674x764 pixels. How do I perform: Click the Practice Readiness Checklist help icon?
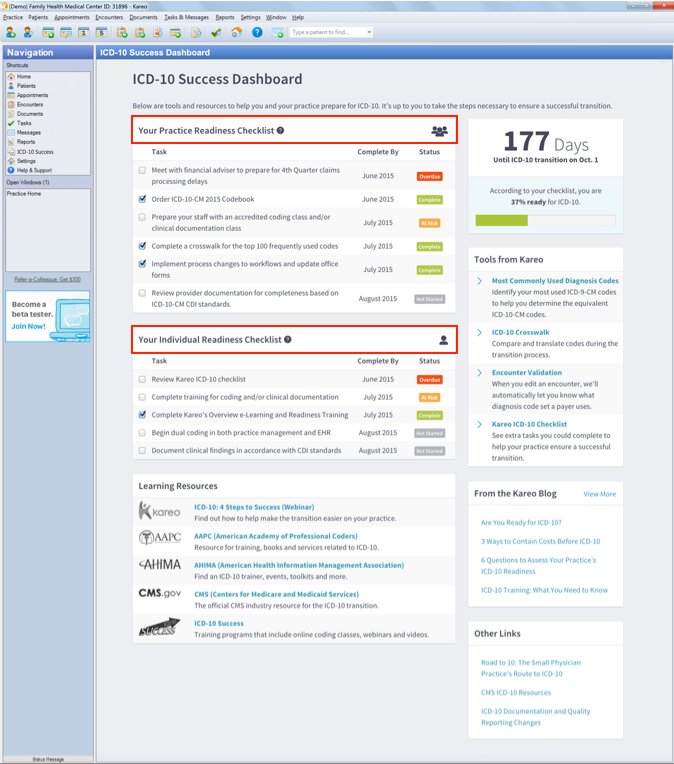(280, 130)
